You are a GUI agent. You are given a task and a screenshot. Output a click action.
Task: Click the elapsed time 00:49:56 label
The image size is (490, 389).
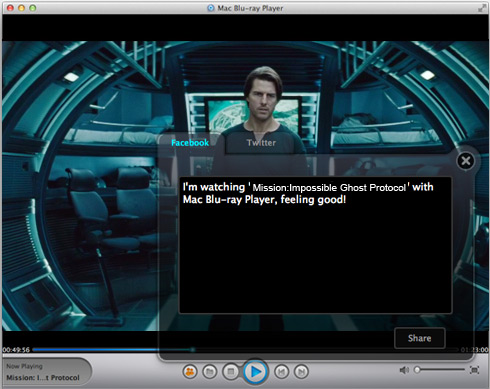click(x=16, y=350)
